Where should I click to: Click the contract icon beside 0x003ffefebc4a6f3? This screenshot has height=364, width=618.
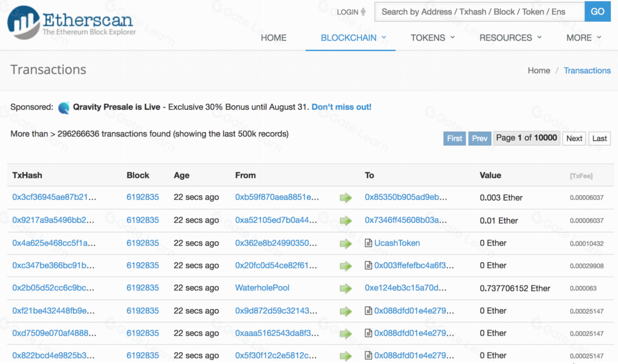pos(368,266)
